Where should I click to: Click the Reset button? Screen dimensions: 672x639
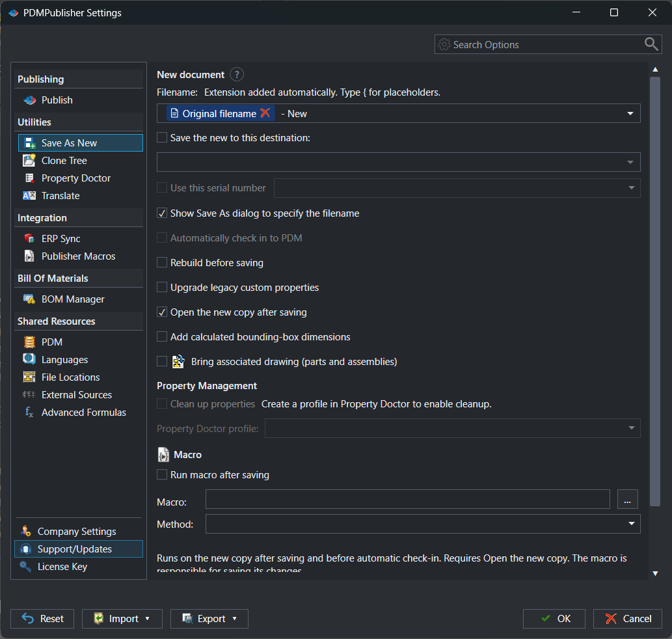[x=42, y=618]
